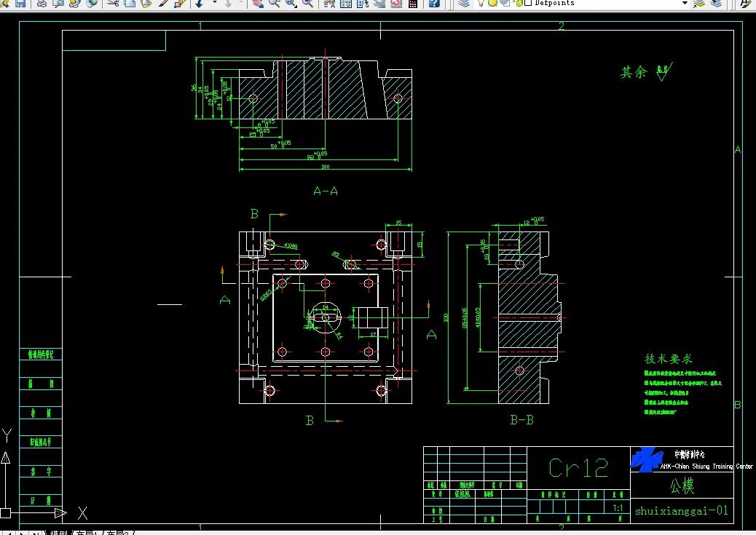Viewport: 756px width, 535px height.
Task: Click the Publish icon
Action: tap(75, 4)
